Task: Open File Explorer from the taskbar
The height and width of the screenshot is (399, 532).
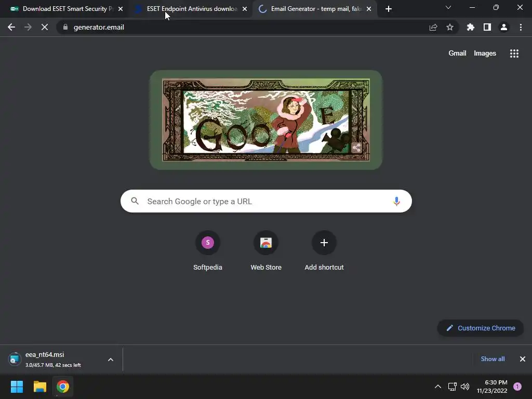Action: pyautogui.click(x=39, y=387)
